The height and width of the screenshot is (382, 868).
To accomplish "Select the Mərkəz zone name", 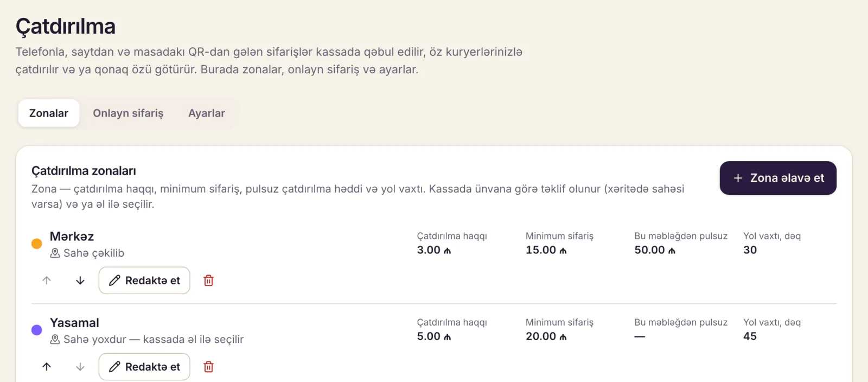I will pyautogui.click(x=72, y=237).
